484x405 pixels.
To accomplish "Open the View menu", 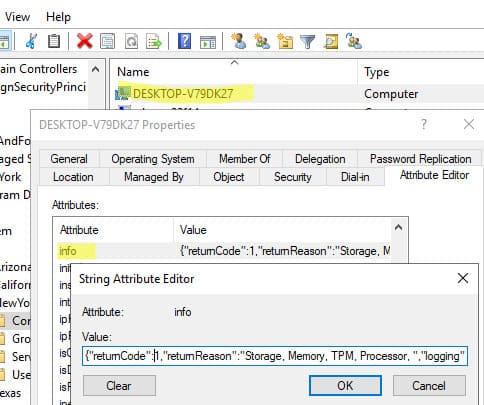I will [x=17, y=17].
